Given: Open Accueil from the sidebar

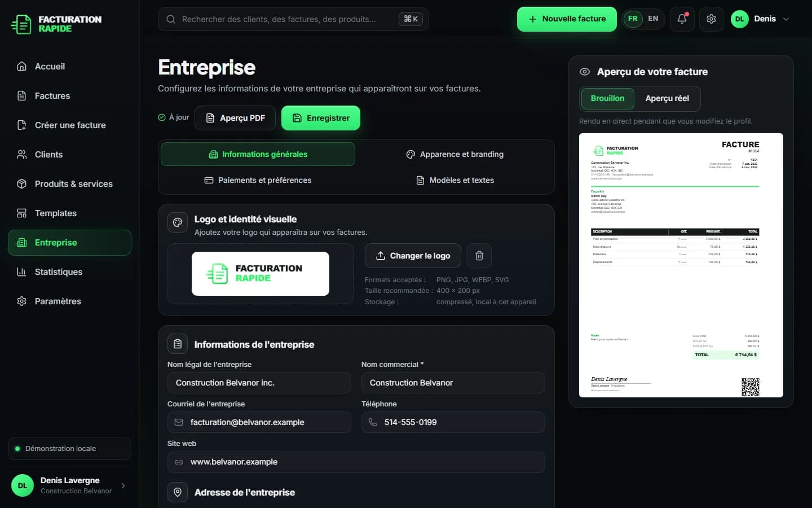Looking at the screenshot, I should pos(69,67).
